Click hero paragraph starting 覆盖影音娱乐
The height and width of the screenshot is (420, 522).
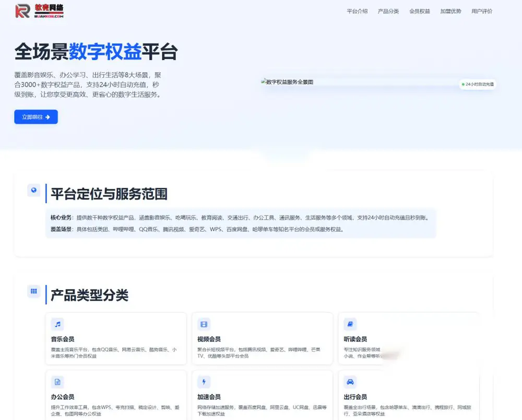[88, 85]
